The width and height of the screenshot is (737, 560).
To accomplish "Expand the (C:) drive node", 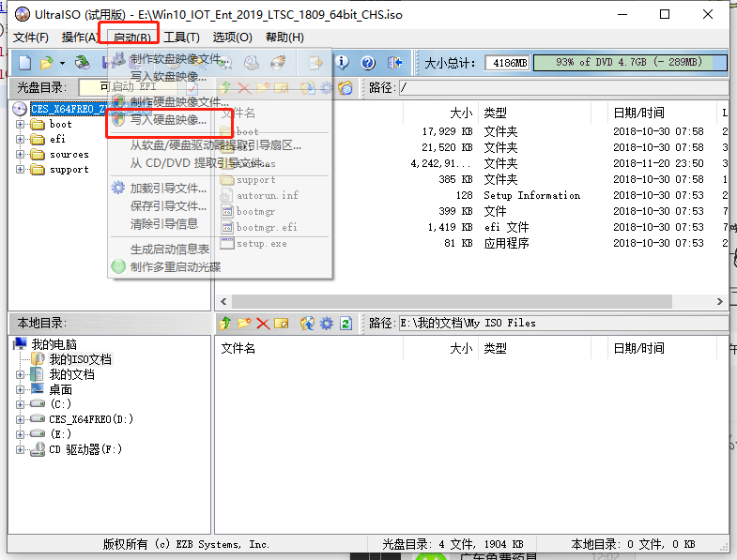I will click(20, 404).
